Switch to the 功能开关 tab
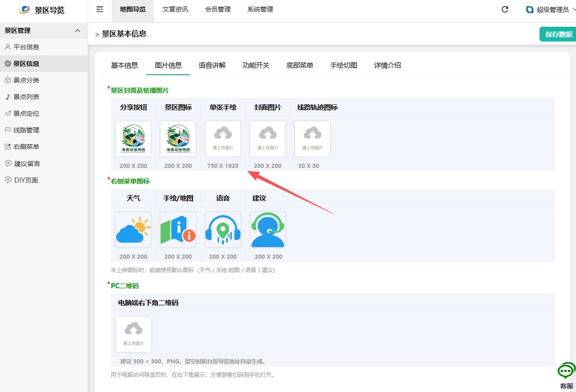Viewport: 576px width, 392px height. [x=256, y=65]
